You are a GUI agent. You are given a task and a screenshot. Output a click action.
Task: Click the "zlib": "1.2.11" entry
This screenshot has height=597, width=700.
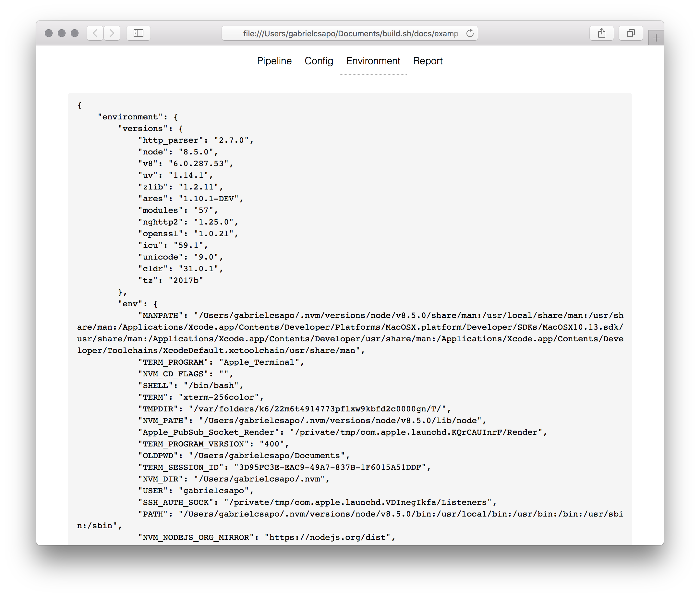pos(180,187)
